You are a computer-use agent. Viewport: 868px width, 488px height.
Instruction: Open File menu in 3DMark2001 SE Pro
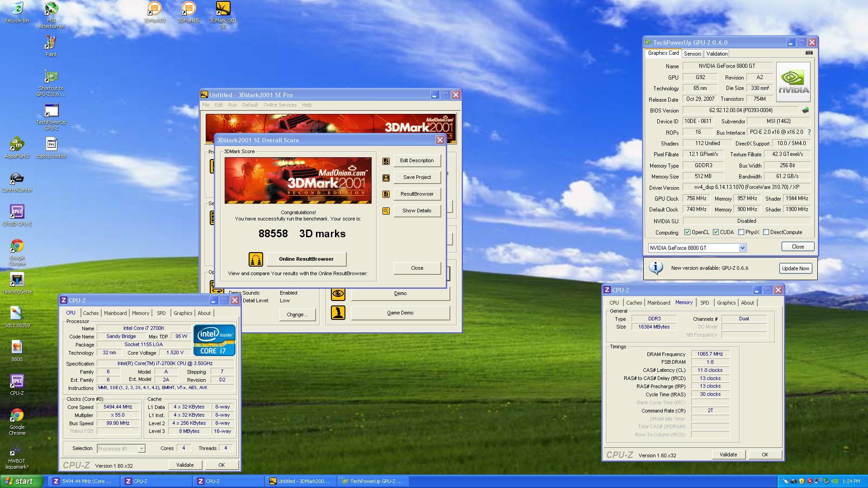tap(206, 105)
